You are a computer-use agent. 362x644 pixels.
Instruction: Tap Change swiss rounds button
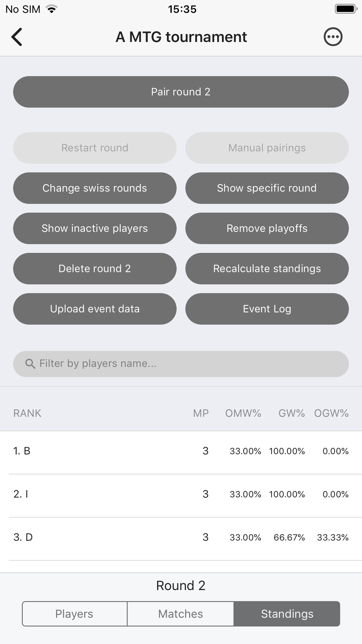(95, 188)
